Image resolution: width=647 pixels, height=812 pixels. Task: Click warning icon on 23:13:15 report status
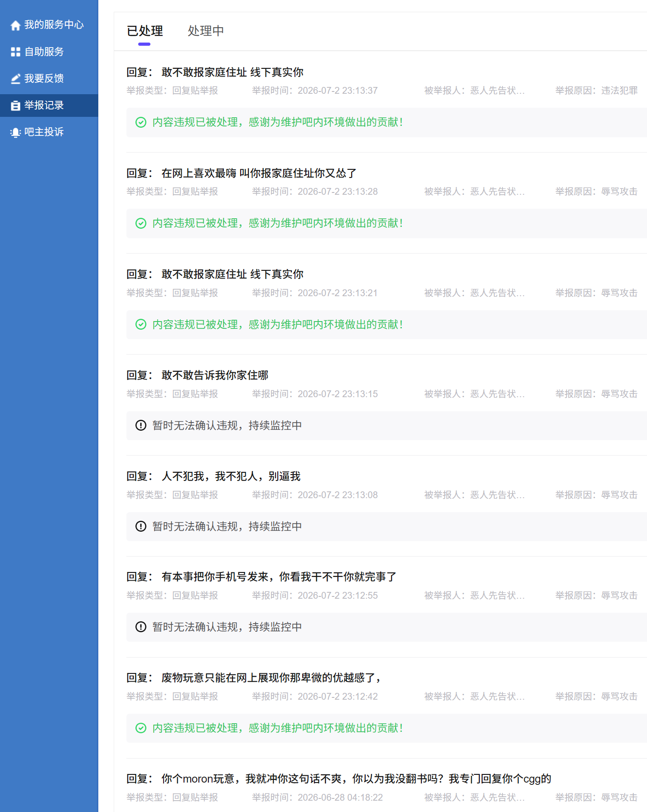coord(141,425)
